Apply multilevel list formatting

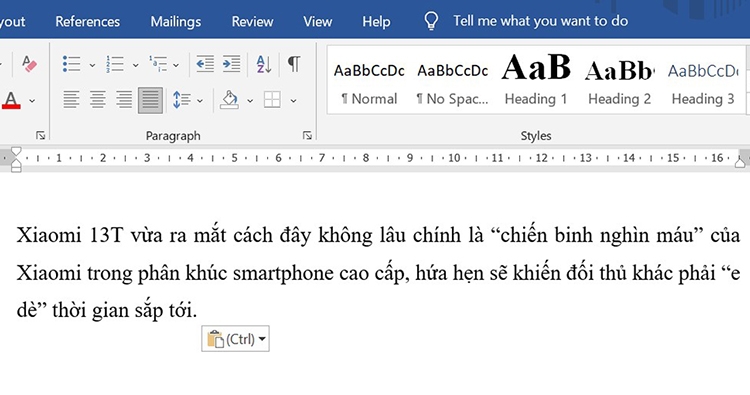click(158, 64)
